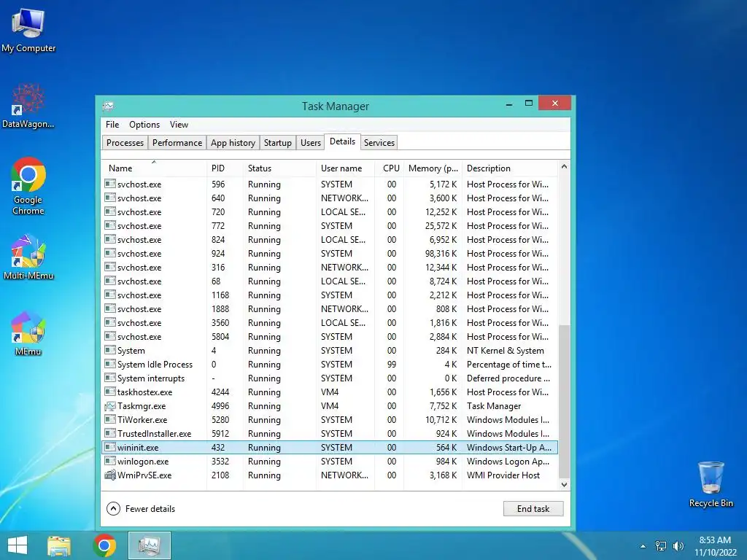Viewport: 747px width, 560px height.
Task: Click the icon next to winlogon.exe
Action: coord(110,462)
